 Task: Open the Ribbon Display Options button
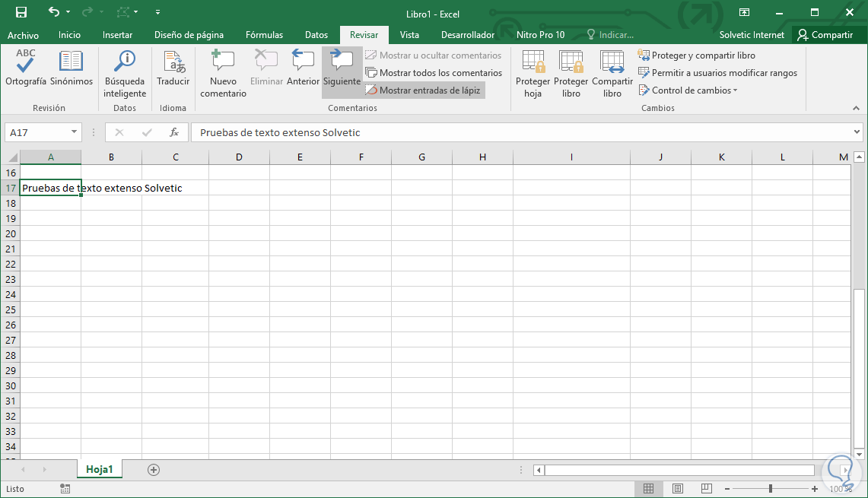(744, 12)
